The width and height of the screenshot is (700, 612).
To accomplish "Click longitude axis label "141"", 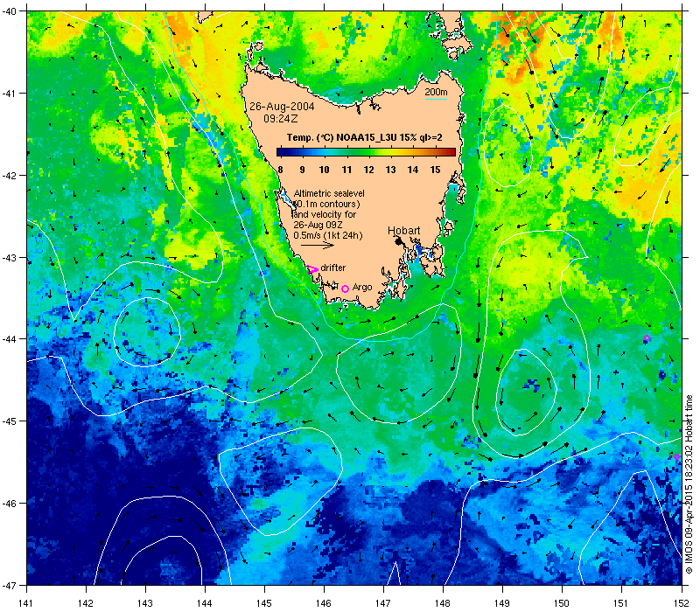I will pyautogui.click(x=27, y=603).
